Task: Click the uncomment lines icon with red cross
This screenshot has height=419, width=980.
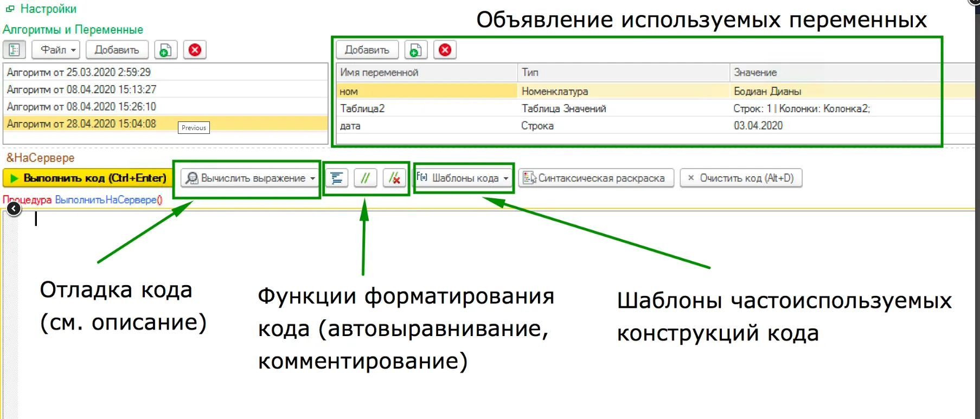Action: (x=394, y=178)
